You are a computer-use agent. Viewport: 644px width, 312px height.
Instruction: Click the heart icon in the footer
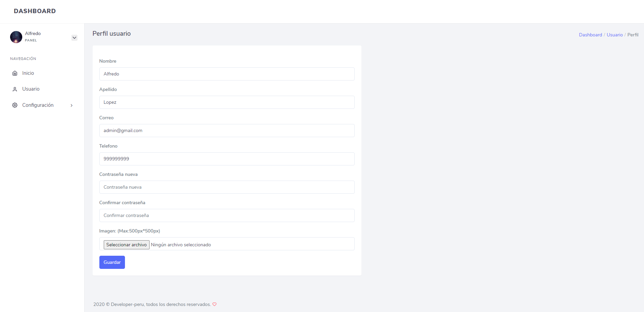click(215, 304)
